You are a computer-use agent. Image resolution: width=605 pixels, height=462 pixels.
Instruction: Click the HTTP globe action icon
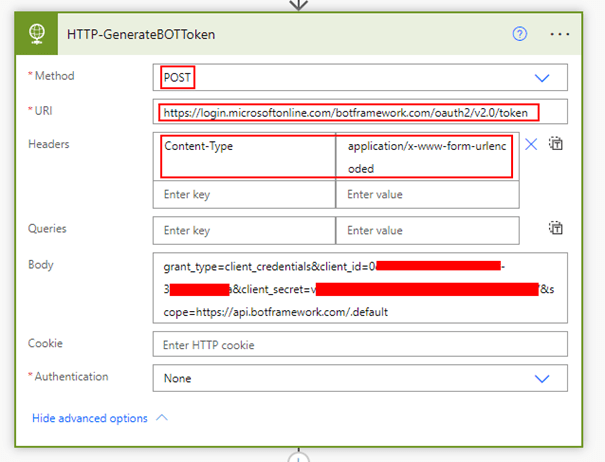(x=36, y=34)
